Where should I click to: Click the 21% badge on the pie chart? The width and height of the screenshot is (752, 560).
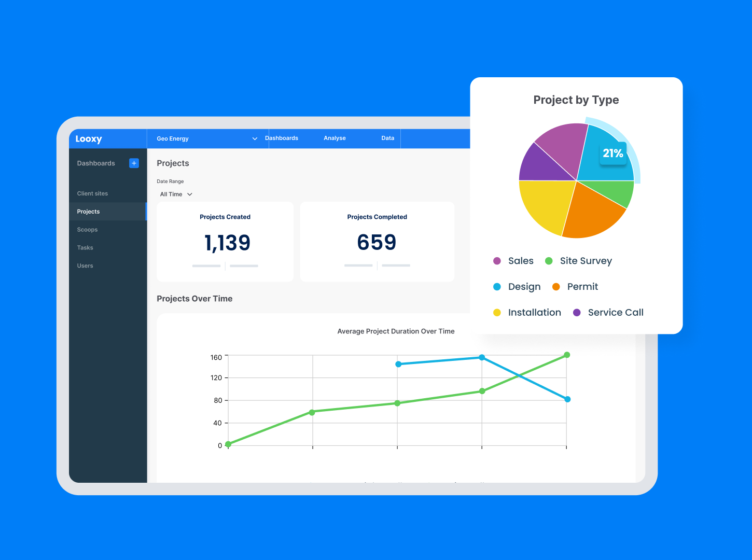pos(613,153)
